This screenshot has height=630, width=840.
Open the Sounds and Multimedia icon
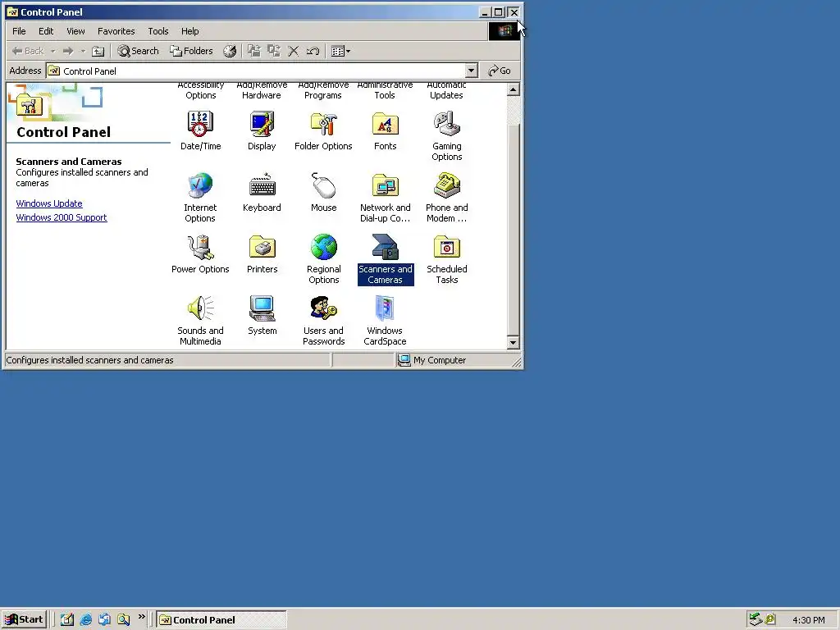click(x=200, y=309)
